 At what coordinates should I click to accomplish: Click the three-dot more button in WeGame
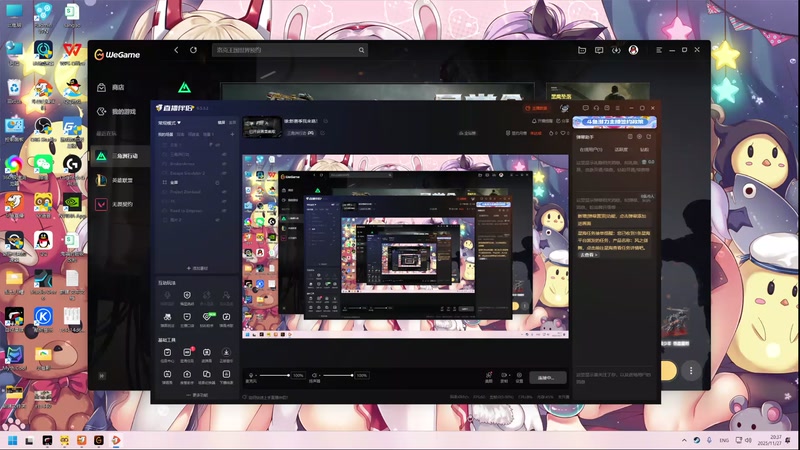691,371
